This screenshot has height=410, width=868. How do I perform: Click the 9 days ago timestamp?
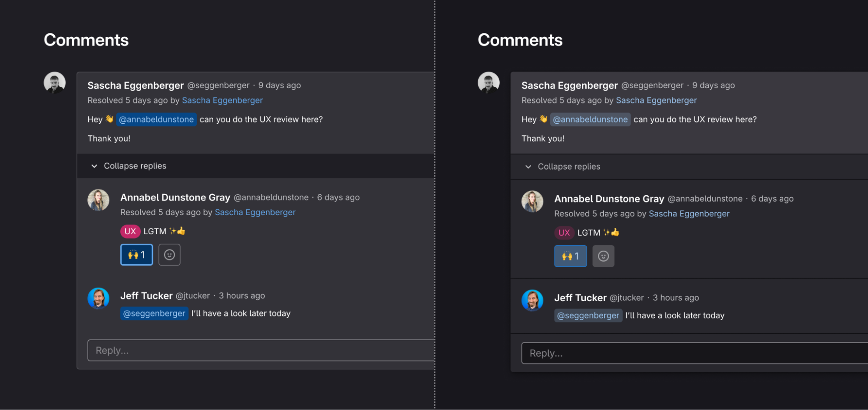point(280,85)
